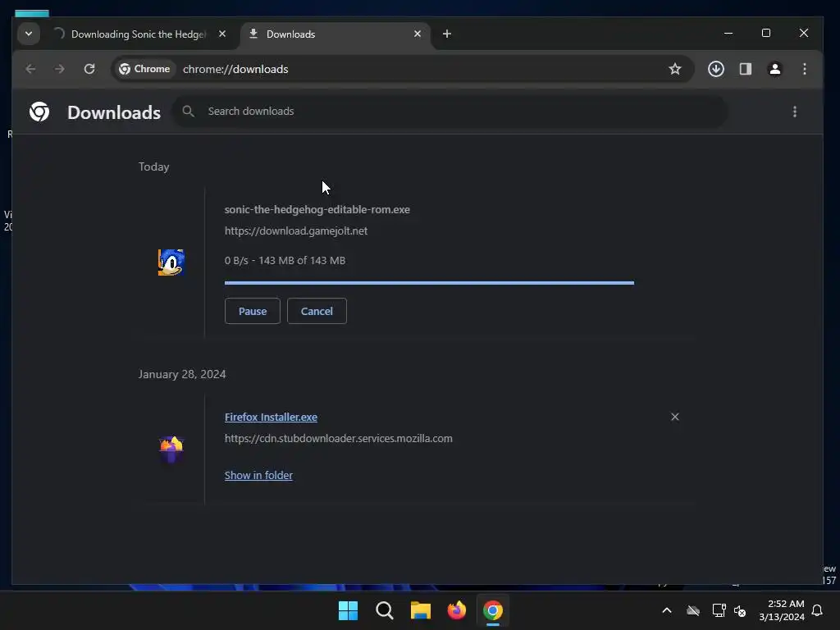Click the download.gamejolt.net source URL

point(295,231)
